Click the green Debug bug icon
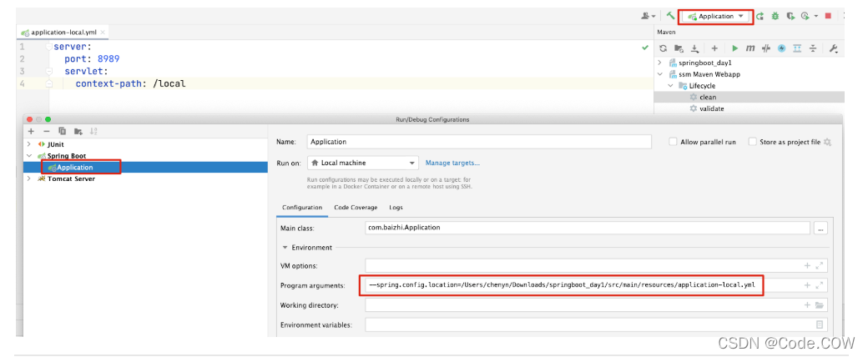Image resolution: width=868 pixels, height=357 pixels. tap(775, 17)
